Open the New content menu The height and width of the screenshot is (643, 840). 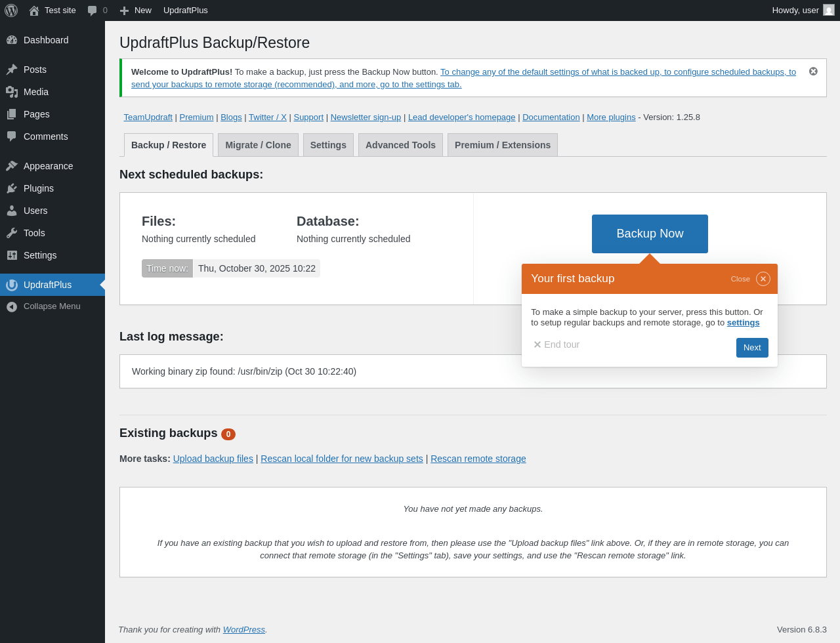[x=136, y=10]
